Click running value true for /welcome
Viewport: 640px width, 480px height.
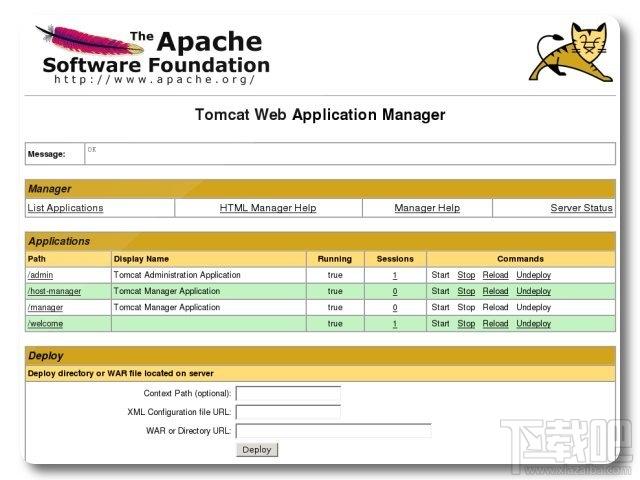tap(335, 324)
